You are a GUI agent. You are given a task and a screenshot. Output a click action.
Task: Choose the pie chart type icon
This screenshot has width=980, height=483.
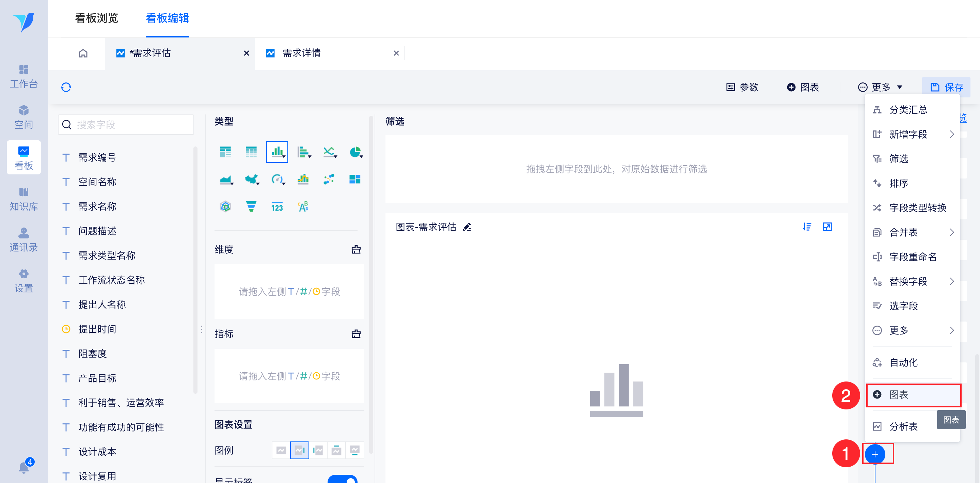[x=355, y=152]
